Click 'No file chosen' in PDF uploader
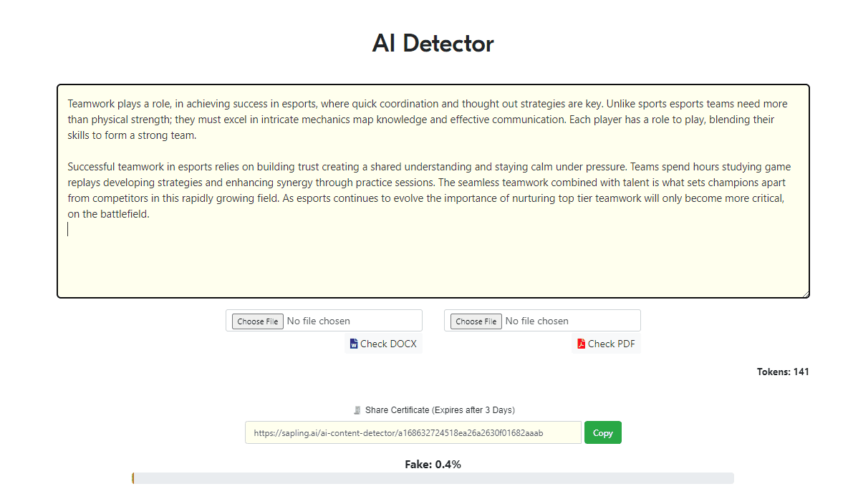Viewport: 848px width, 504px height. 537,321
